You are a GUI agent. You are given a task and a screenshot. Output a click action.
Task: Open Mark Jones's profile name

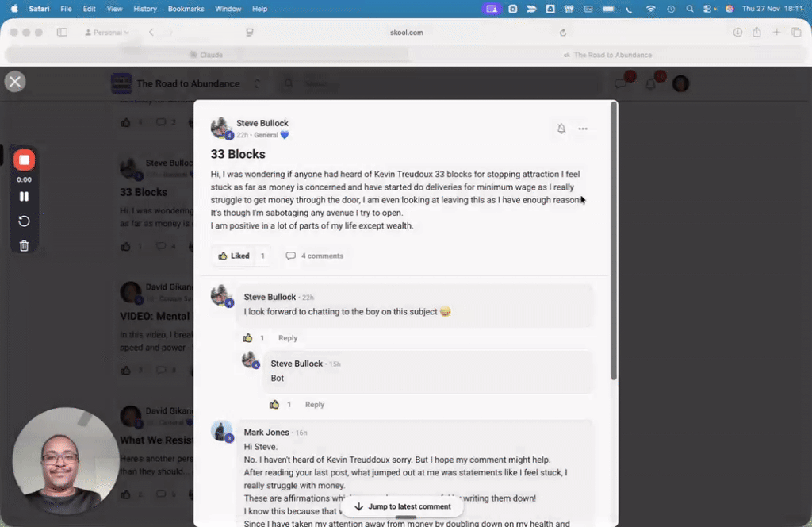point(266,433)
